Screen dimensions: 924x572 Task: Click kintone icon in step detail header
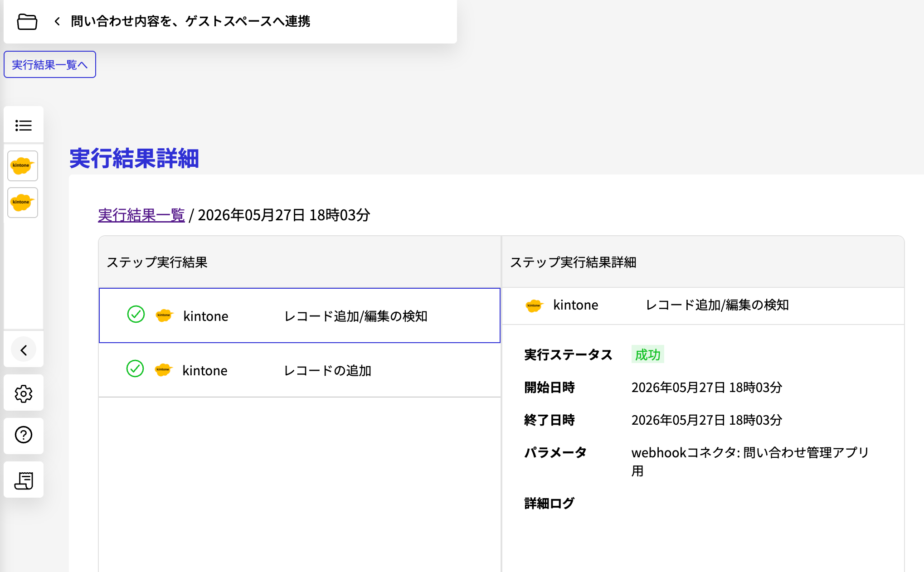pos(534,306)
